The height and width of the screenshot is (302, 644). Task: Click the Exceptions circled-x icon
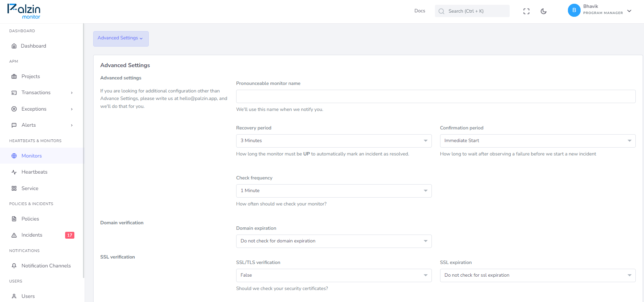coord(14,109)
